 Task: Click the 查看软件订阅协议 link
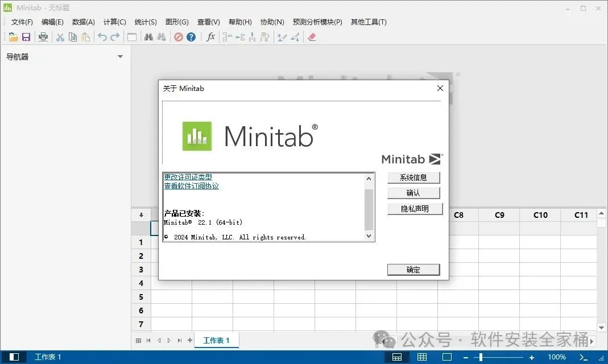click(192, 186)
